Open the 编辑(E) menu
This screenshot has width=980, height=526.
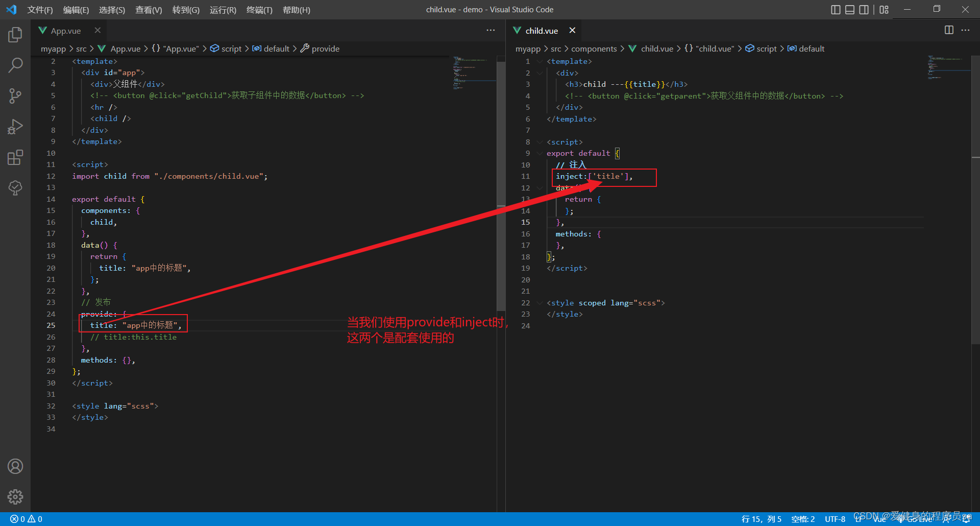click(76, 10)
